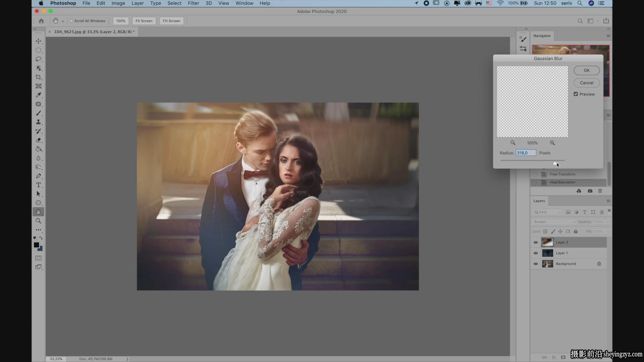This screenshot has height=362, width=644.
Task: Select the Clone Stamp tool
Action: [39, 122]
